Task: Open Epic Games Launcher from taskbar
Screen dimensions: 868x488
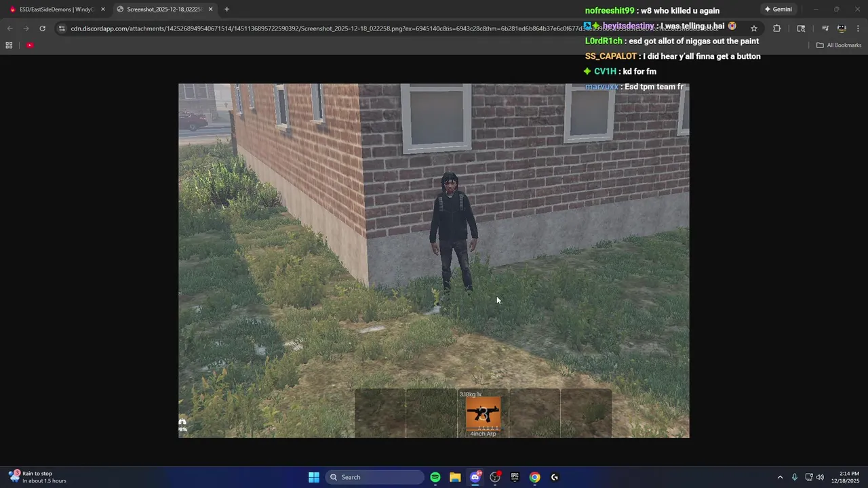Action: [515, 477]
